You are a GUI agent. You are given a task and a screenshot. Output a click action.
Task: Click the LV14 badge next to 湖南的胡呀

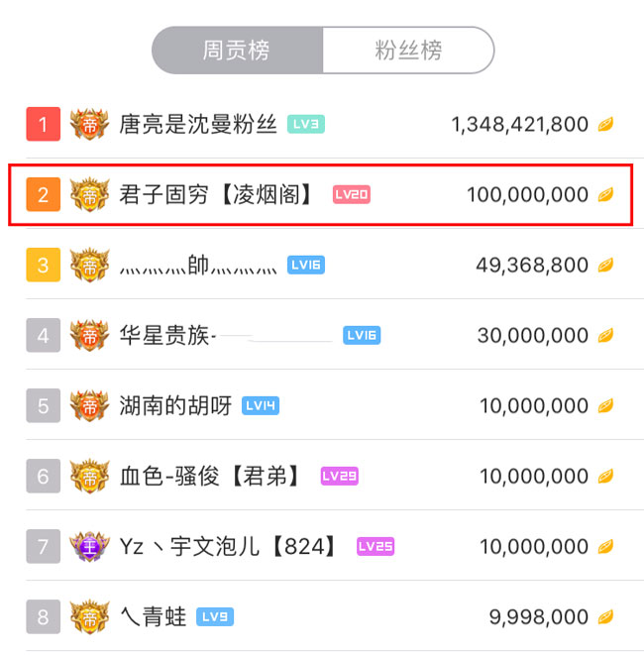(x=261, y=405)
